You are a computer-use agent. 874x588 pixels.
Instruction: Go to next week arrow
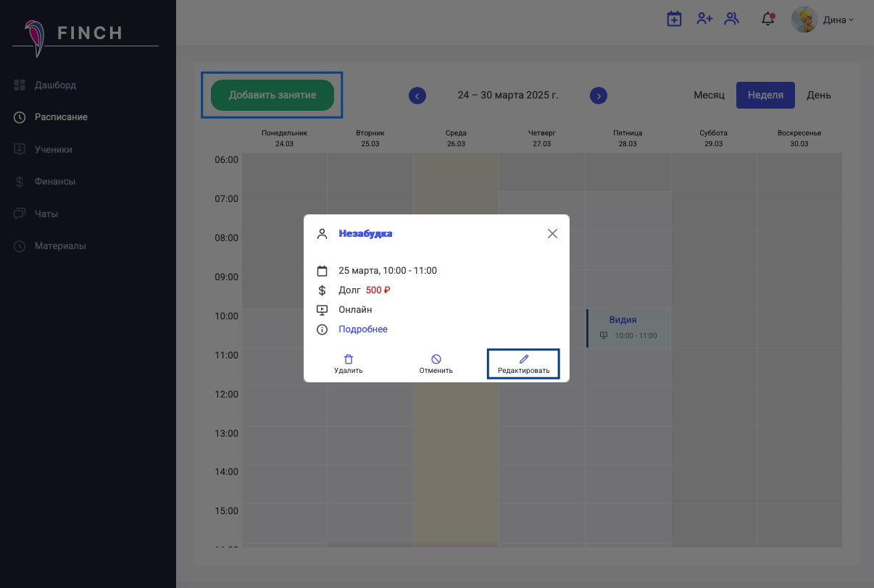pos(598,96)
